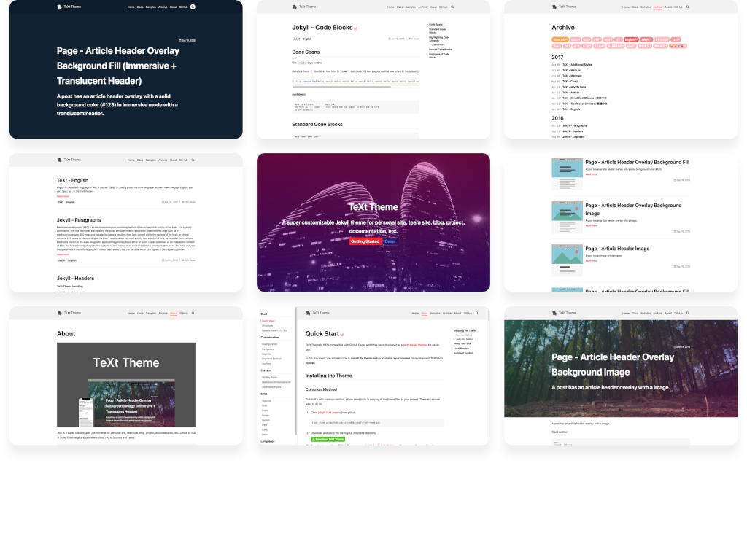Select the 'Show All' tag filter in Archive
This screenshot has width=747, height=560.
pyautogui.click(x=560, y=39)
